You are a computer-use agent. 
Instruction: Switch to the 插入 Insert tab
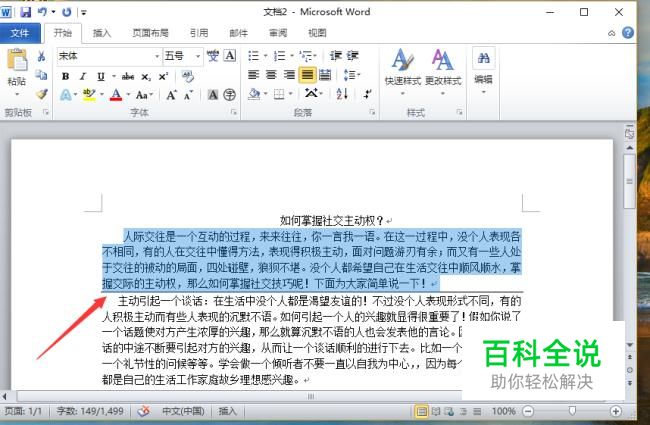click(x=102, y=33)
